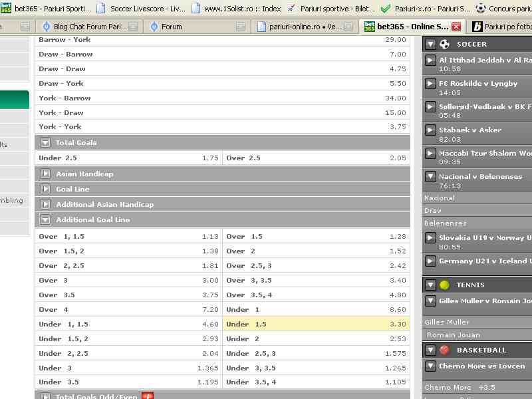532x399 pixels.
Task: Expand the Søllerød-Vedbaek match arrow
Action: [x=430, y=107]
